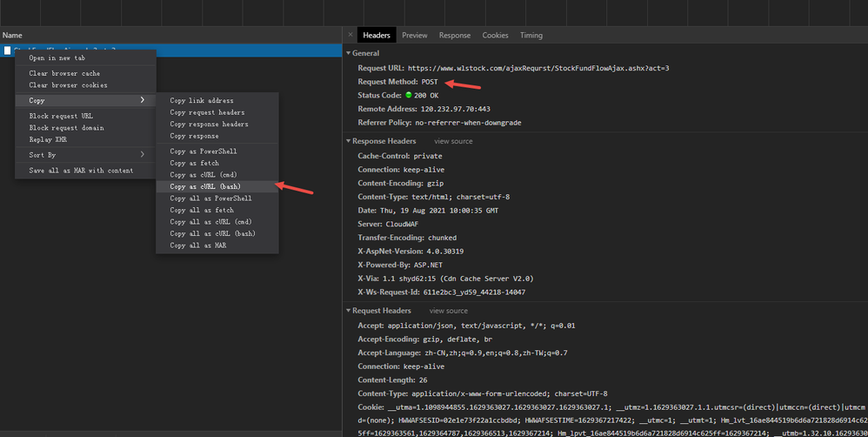The height and width of the screenshot is (437, 868).
Task: Click the Name column header
Action: pos(12,35)
